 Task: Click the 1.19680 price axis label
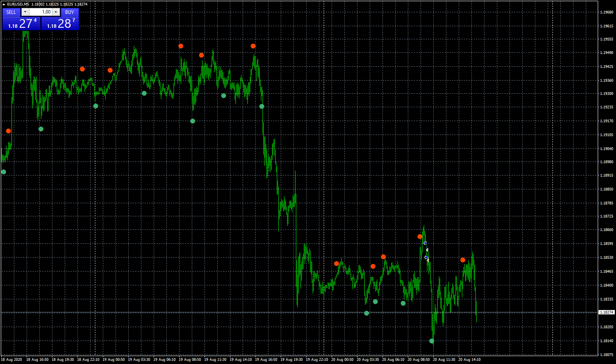(x=606, y=12)
